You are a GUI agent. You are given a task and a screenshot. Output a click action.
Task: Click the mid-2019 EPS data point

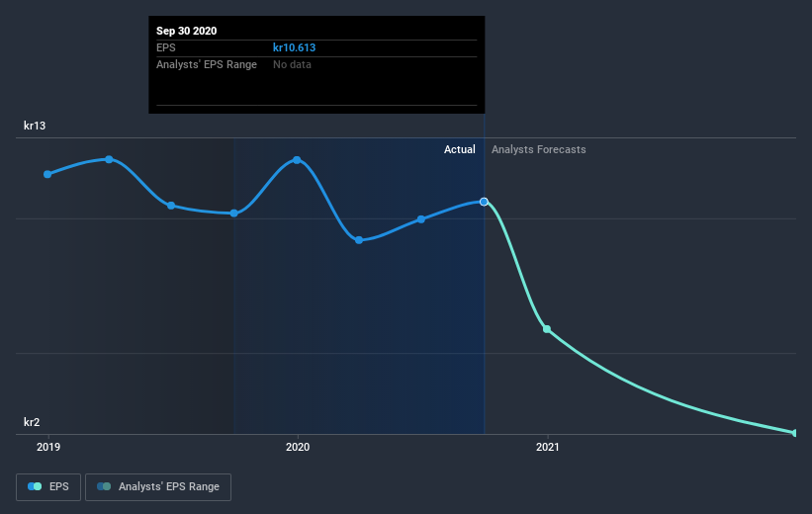pyautogui.click(x=171, y=206)
